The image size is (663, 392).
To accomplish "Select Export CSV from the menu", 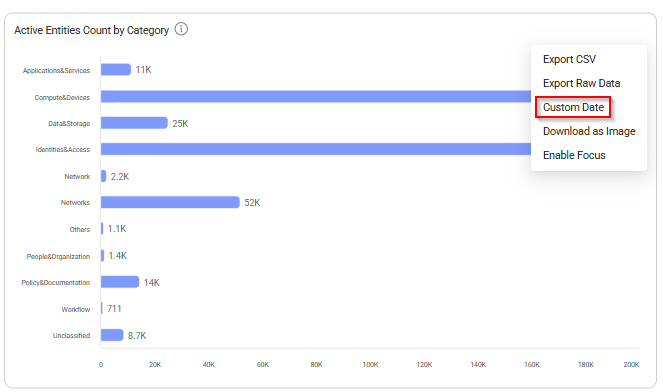I will point(569,59).
